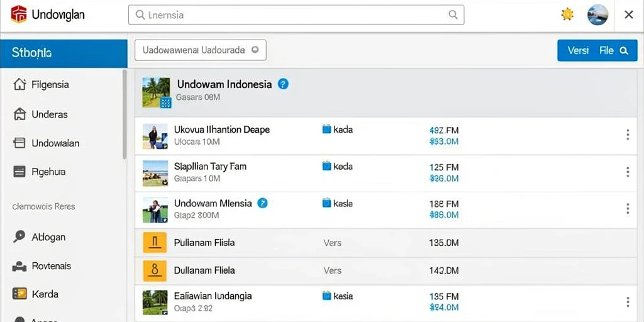
Task: Click the Ukovua Ilhantion Deape thumbnail
Action: pyautogui.click(x=155, y=136)
